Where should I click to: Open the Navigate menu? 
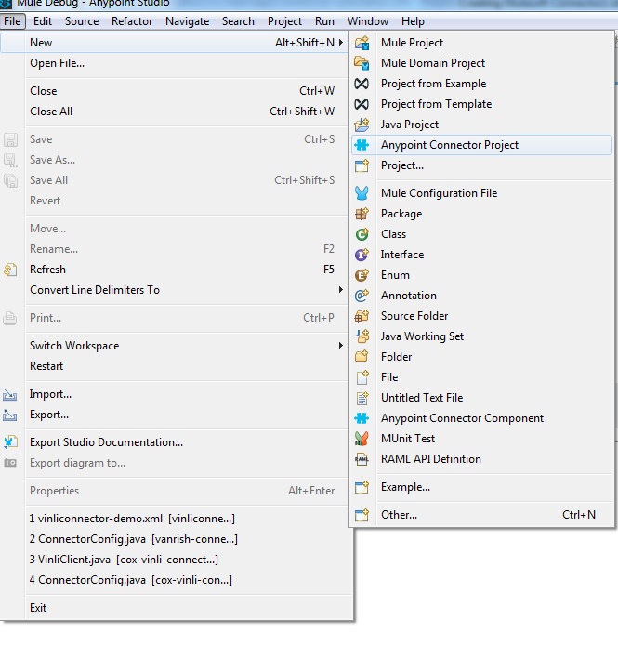click(188, 21)
